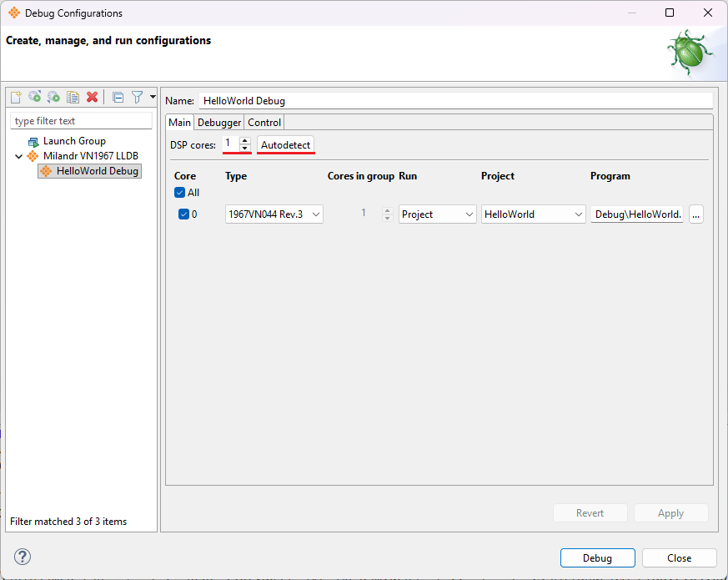Duplicate the selected launch configuration
Screen dimensions: 728x580
73,98
